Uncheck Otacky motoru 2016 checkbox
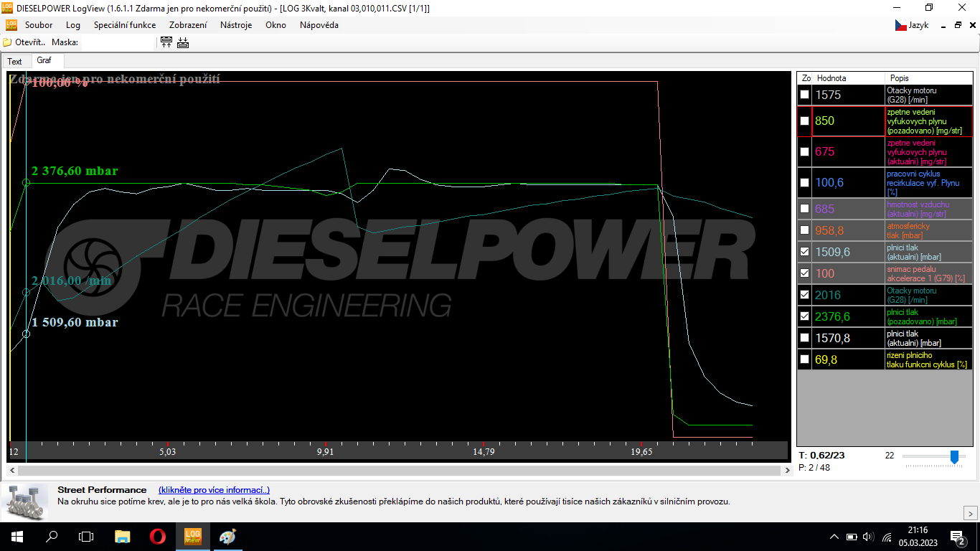The image size is (980, 551). pyautogui.click(x=805, y=295)
